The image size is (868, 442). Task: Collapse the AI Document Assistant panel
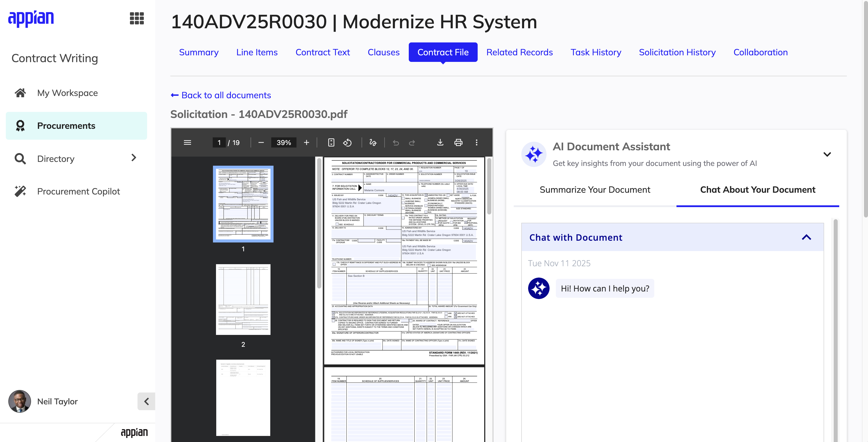point(827,154)
